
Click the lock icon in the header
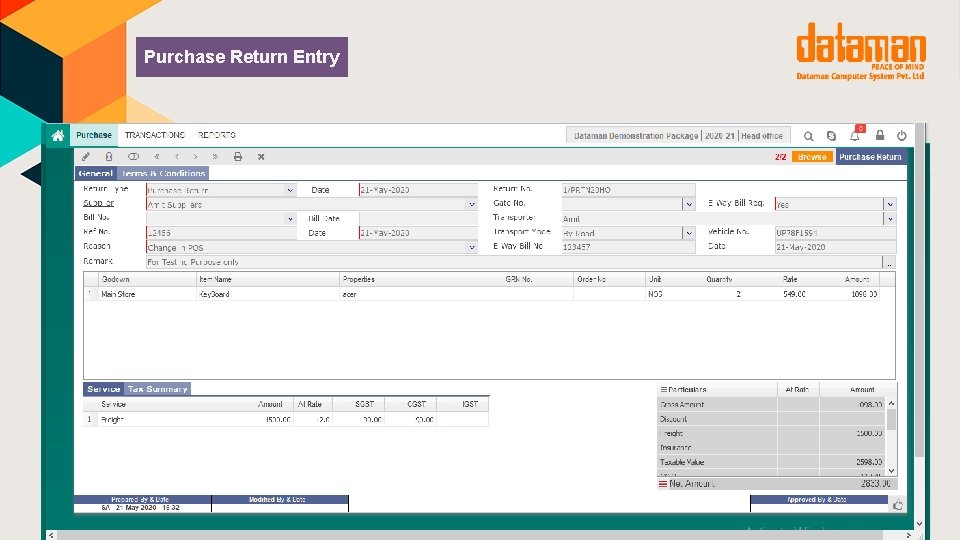(880, 135)
